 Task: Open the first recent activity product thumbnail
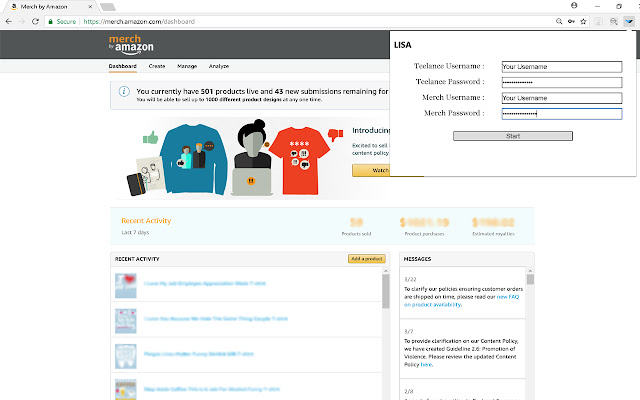[125, 286]
